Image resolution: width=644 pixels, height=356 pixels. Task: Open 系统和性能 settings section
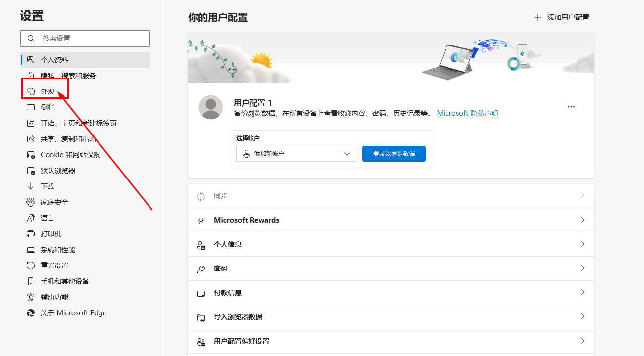click(x=85, y=250)
